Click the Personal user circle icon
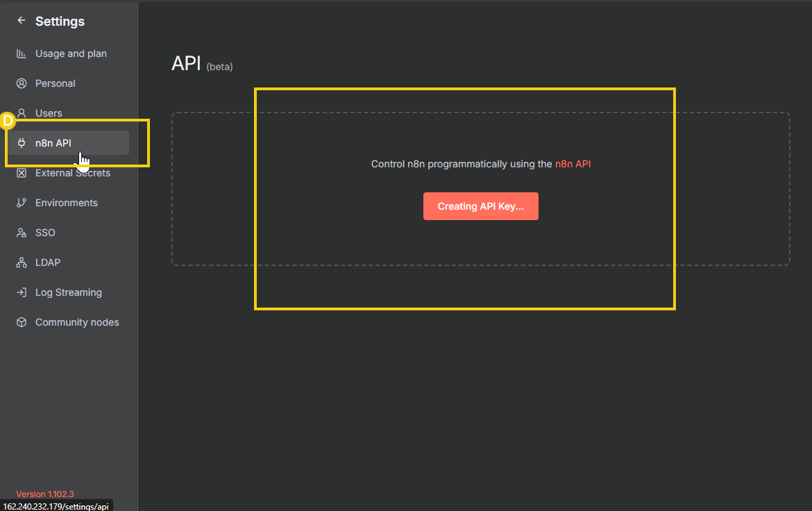Image resolution: width=812 pixels, height=511 pixels. coord(22,83)
